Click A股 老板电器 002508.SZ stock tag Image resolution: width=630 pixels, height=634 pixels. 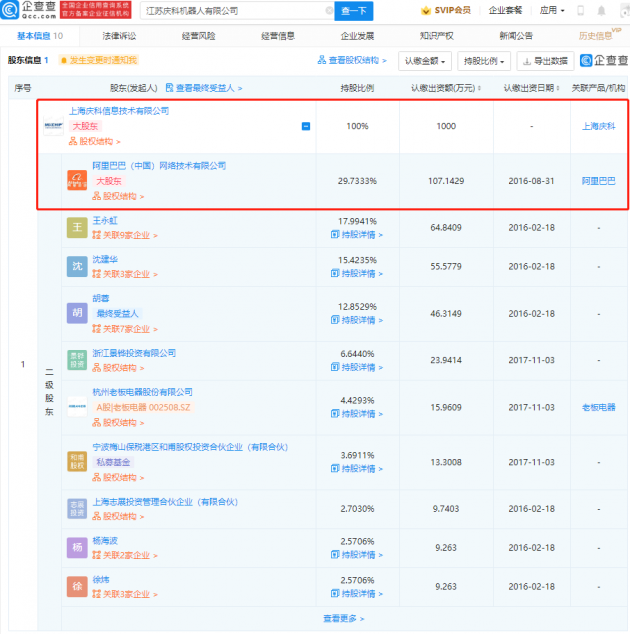143,407
